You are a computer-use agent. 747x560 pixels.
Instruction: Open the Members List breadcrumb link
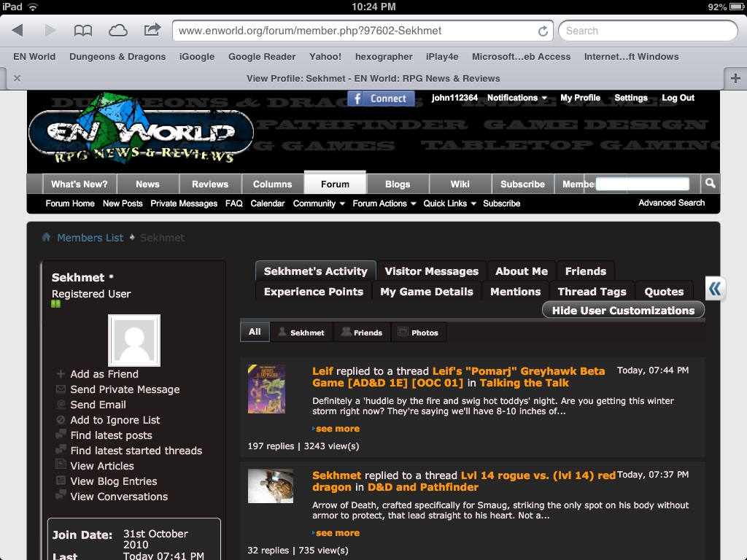(x=90, y=238)
